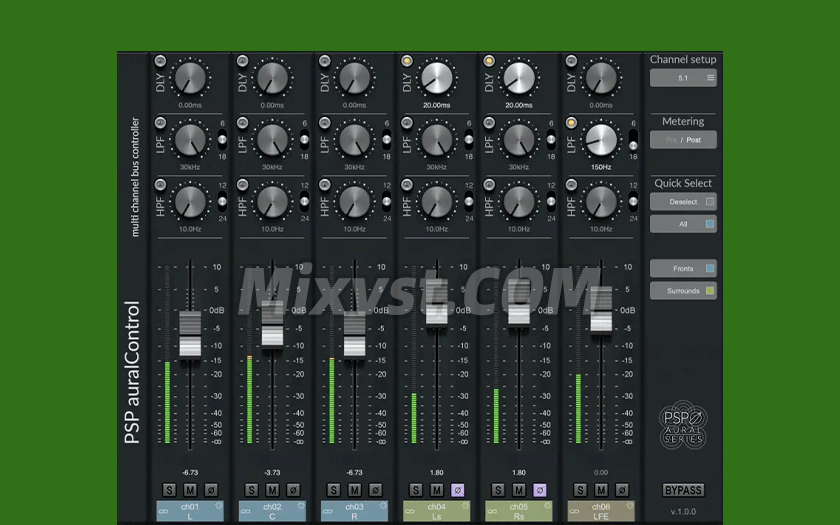This screenshot has width=840, height=525.
Task: Switch metering to Pre / Post
Action: pos(683,140)
